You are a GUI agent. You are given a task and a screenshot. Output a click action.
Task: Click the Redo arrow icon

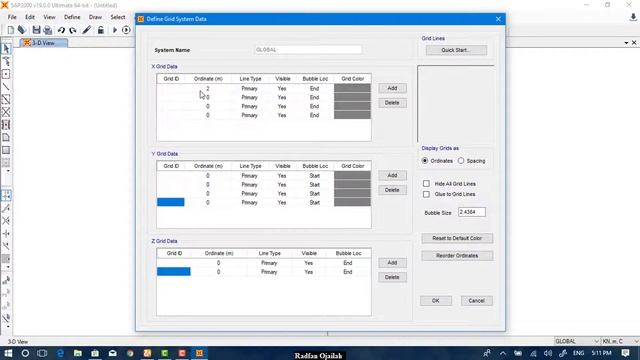click(73, 30)
